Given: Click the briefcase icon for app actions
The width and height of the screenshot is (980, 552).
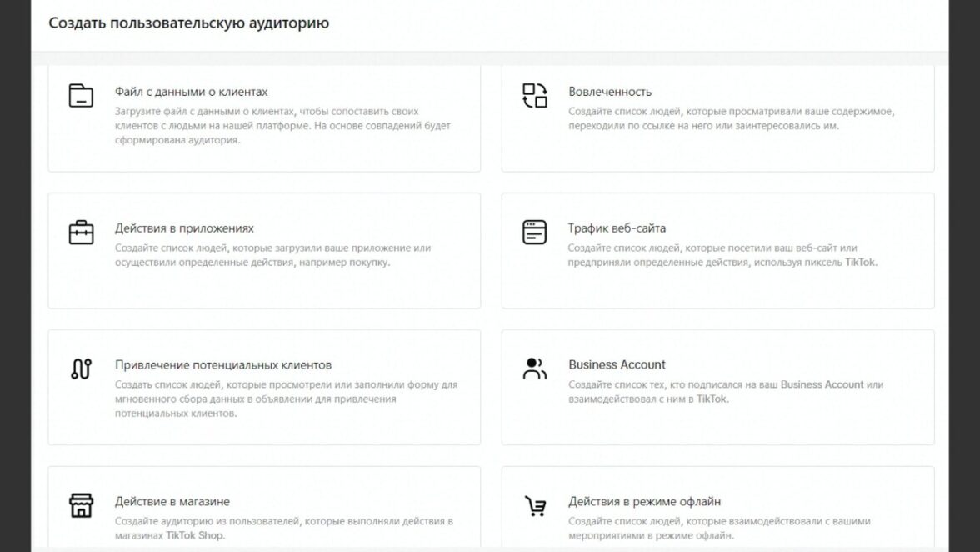Looking at the screenshot, I should tap(81, 232).
